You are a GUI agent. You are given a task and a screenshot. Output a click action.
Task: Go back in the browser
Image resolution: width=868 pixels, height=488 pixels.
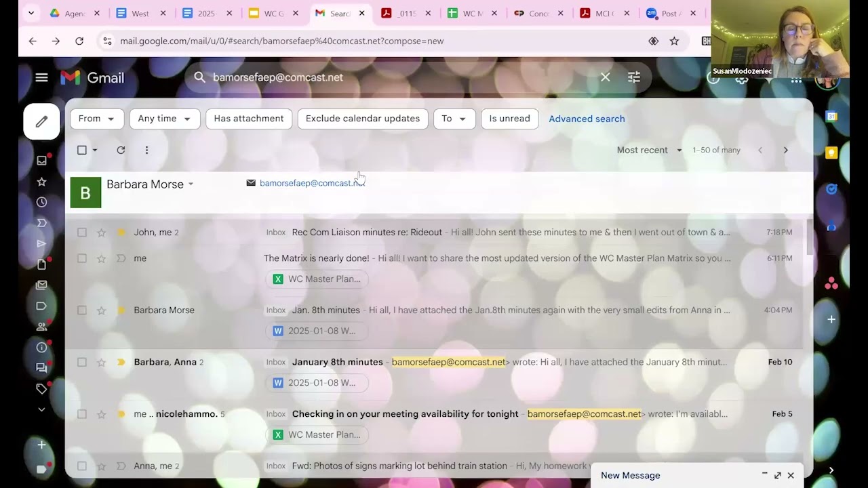33,41
